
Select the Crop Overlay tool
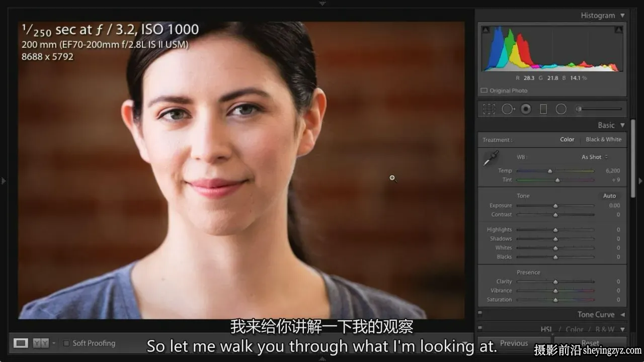coord(489,109)
